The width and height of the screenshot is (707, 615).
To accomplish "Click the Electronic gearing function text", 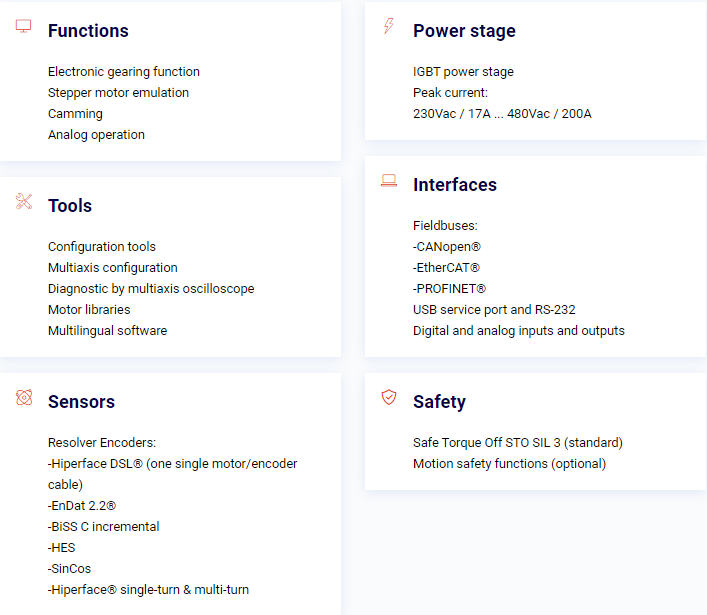I will click(x=124, y=72).
